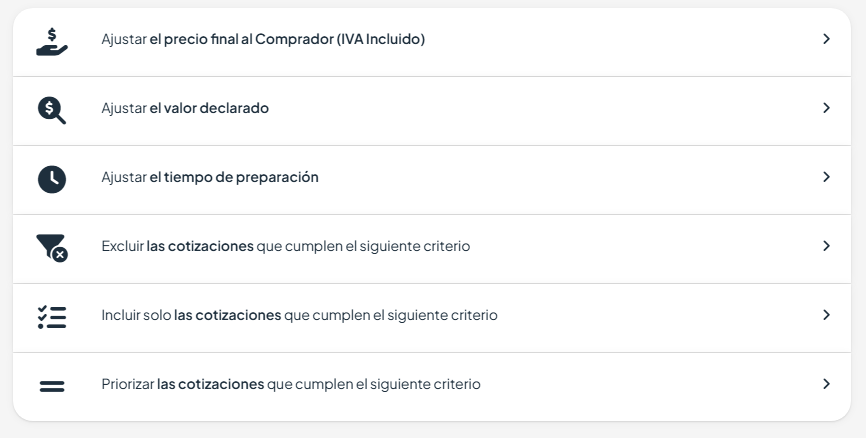Click the checklist icon for Incluir solo
The height and width of the screenshot is (438, 866).
52,317
